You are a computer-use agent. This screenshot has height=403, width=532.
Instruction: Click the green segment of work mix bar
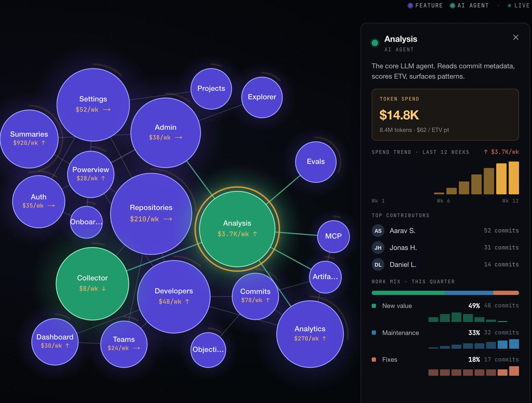coord(408,293)
